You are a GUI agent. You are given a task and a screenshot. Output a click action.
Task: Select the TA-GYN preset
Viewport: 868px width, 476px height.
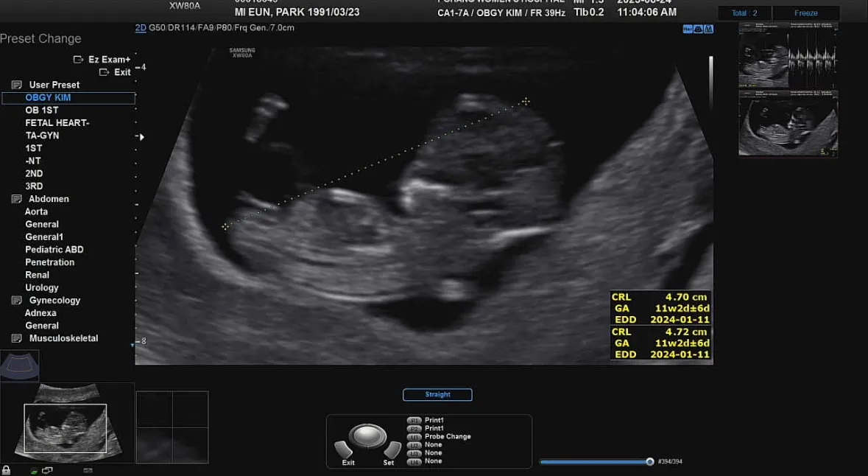click(42, 136)
